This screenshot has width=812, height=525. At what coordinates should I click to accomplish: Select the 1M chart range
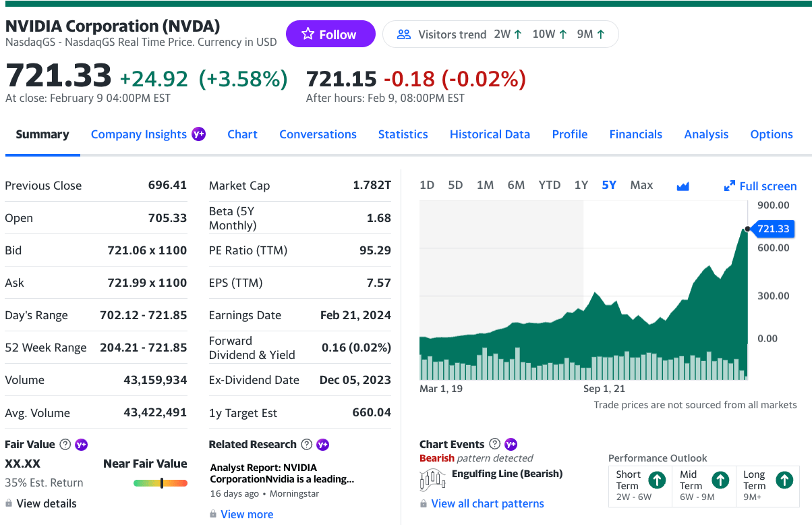point(485,185)
